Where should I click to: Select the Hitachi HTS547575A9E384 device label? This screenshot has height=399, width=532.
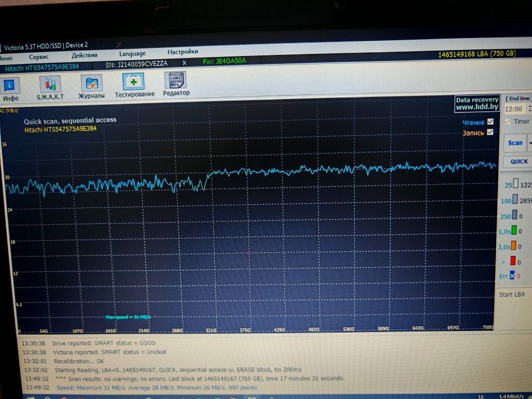pos(42,68)
